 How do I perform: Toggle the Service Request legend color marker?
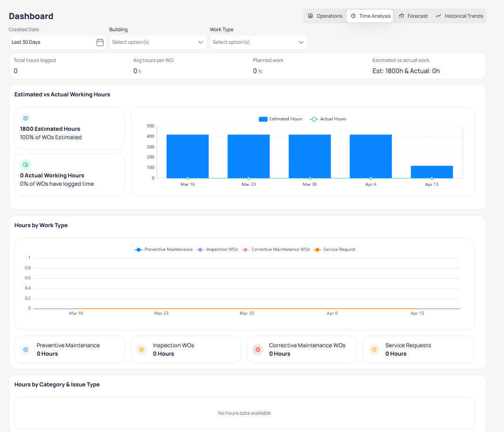tap(318, 250)
